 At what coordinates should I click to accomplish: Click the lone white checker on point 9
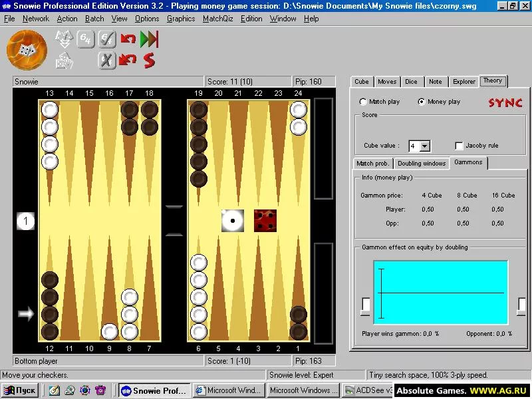pos(110,332)
